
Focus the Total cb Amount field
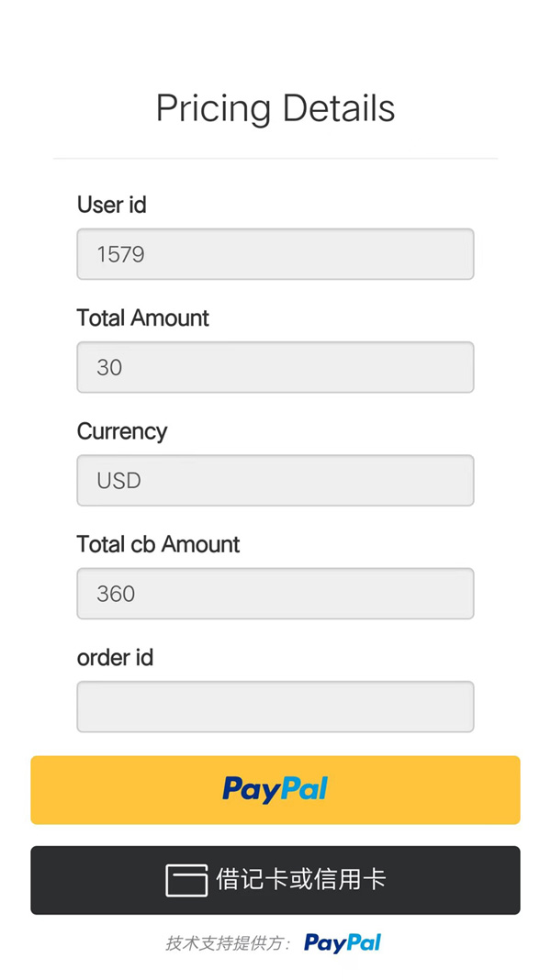[275, 593]
